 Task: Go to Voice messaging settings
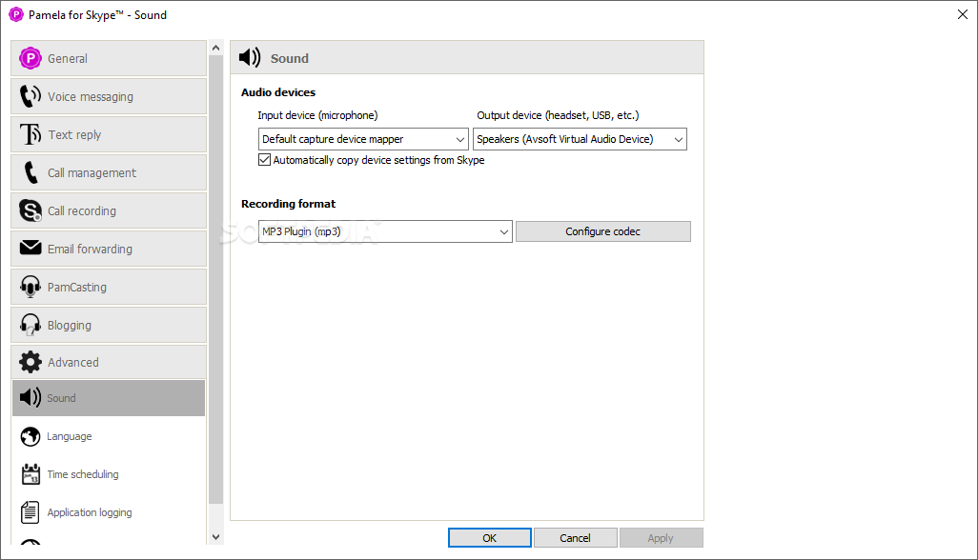tap(109, 96)
